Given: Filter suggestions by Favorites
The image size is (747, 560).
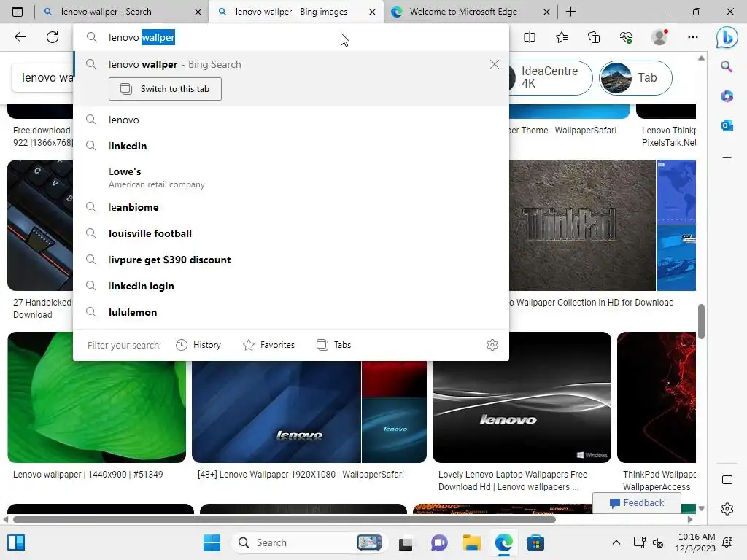Looking at the screenshot, I should [268, 345].
